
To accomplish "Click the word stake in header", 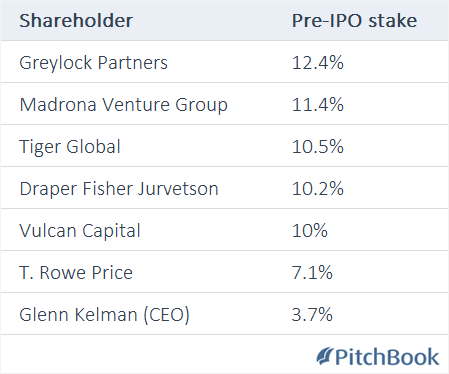I will pos(393,21).
